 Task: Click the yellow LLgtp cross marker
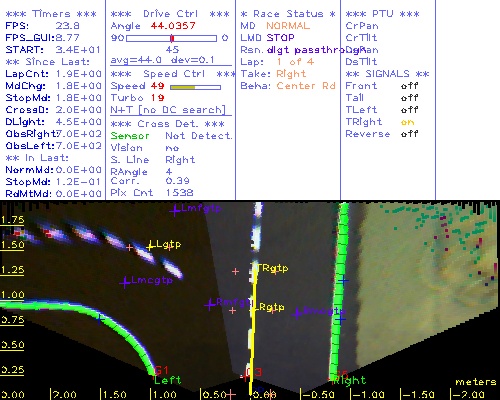coord(151,246)
